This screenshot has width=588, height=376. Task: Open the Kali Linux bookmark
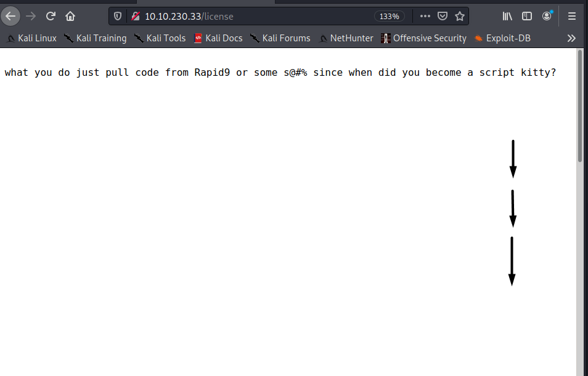pos(32,38)
